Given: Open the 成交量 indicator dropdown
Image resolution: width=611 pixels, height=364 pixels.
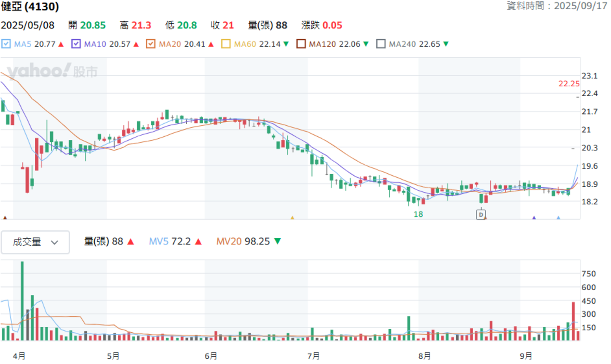Looking at the screenshot, I should coord(35,242).
